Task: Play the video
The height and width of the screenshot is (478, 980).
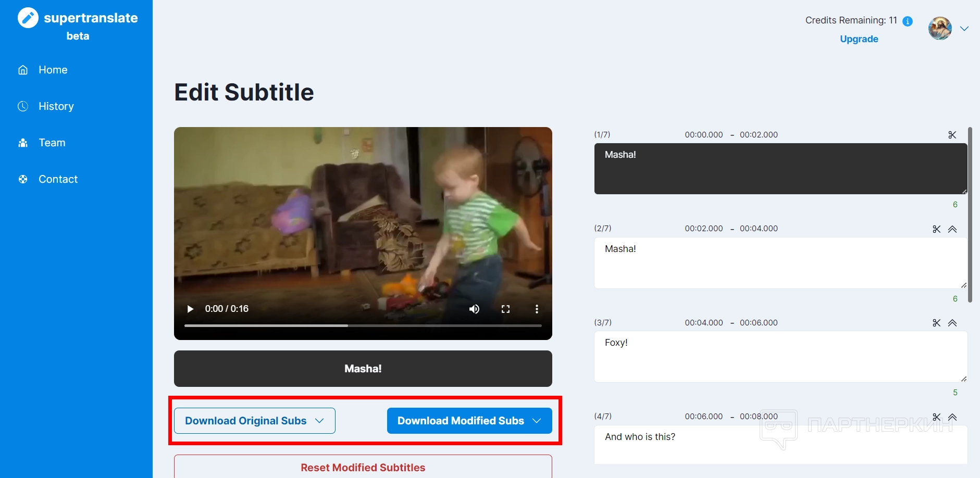Action: pyautogui.click(x=190, y=309)
